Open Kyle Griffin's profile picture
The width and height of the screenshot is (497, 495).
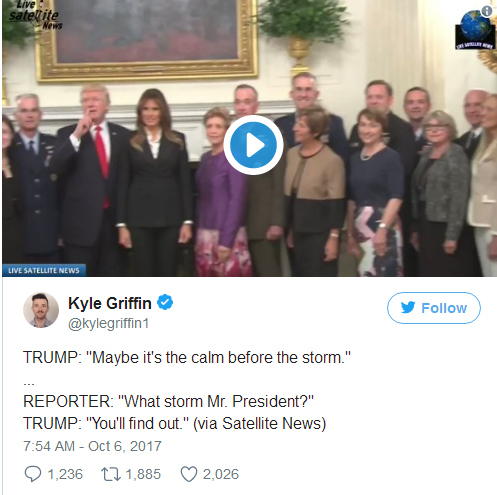[41, 310]
